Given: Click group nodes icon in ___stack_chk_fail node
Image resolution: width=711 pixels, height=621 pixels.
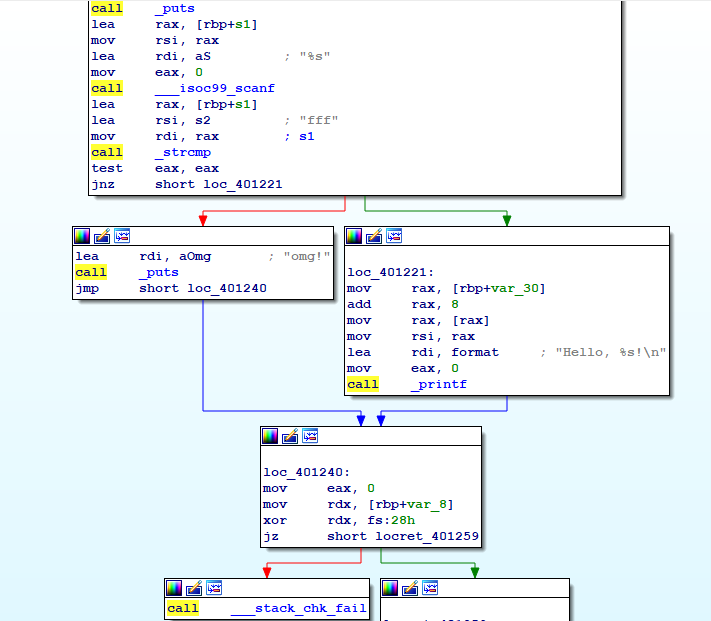Looking at the screenshot, I should 214,588.
